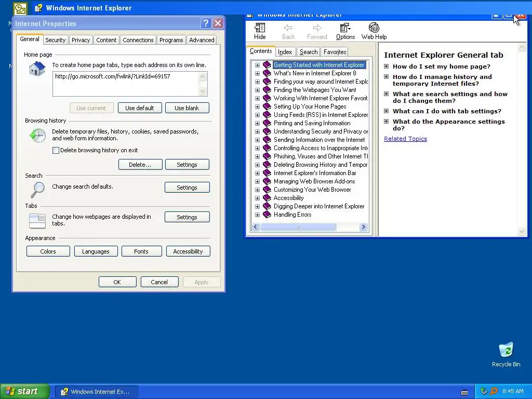
Task: Click the browsing history clock icon
Action: (x=37, y=136)
